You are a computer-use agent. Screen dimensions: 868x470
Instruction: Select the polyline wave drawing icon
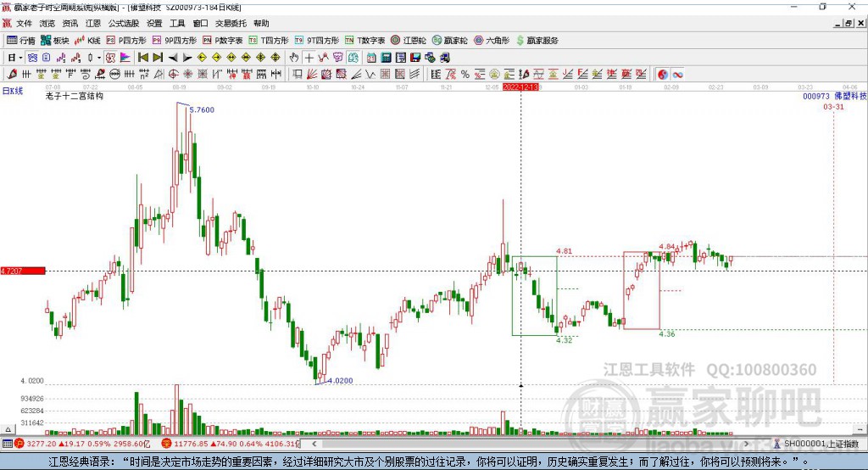pos(323,58)
